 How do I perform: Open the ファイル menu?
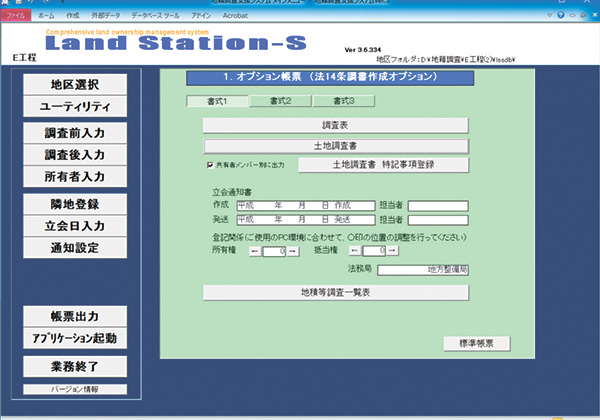[x=16, y=17]
